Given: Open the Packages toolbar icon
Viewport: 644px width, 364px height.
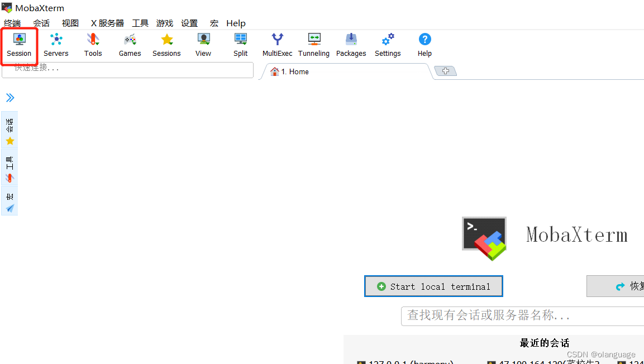Looking at the screenshot, I should [351, 46].
